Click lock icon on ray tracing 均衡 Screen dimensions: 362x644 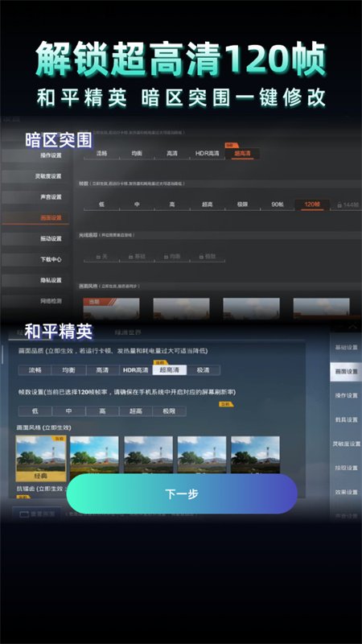click(x=167, y=256)
